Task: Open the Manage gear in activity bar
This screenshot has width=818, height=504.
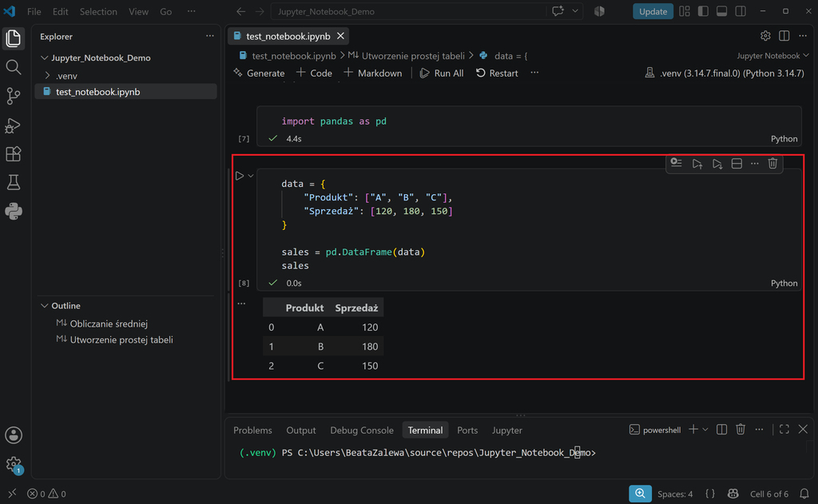Action: click(13, 464)
